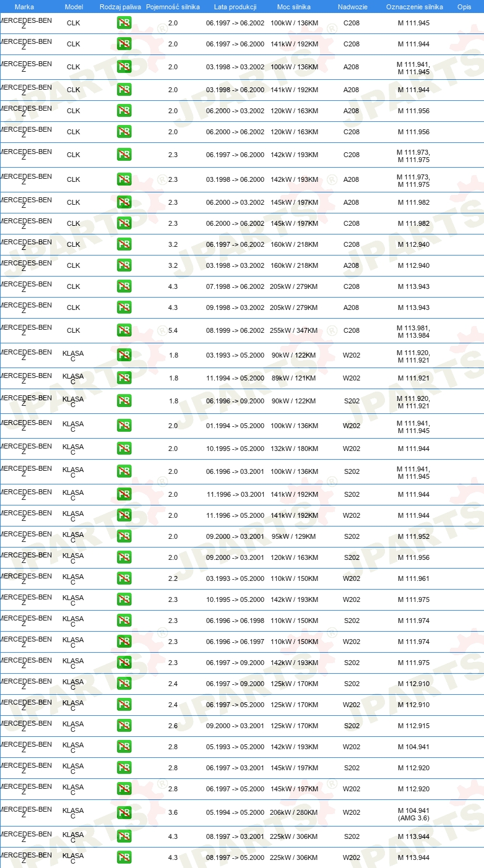Viewport: 484px width, 868px height.
Task: Click petrol icon in CLK 4.3 A208 row
Action: 124,307
